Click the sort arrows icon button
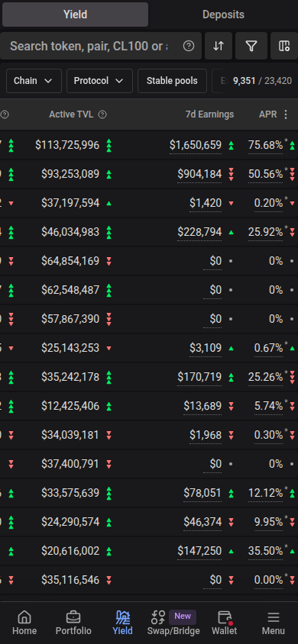Screen dimensions: 298x644 [219, 46]
